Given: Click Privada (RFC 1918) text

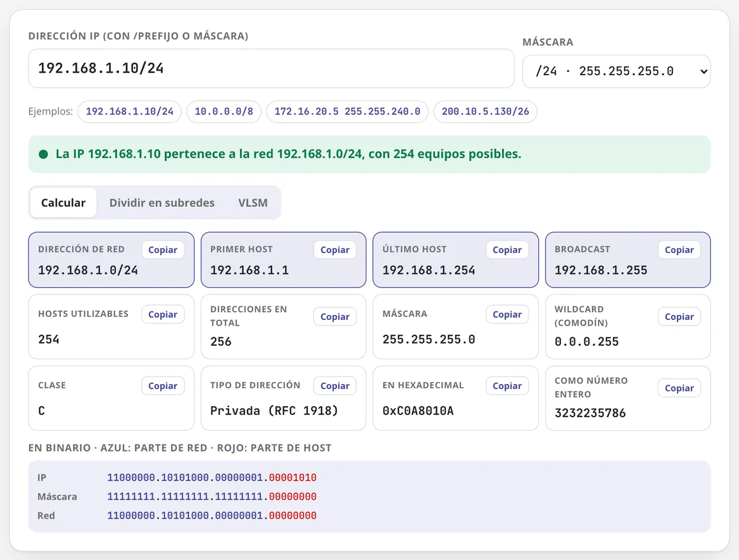Looking at the screenshot, I should click(x=275, y=410).
